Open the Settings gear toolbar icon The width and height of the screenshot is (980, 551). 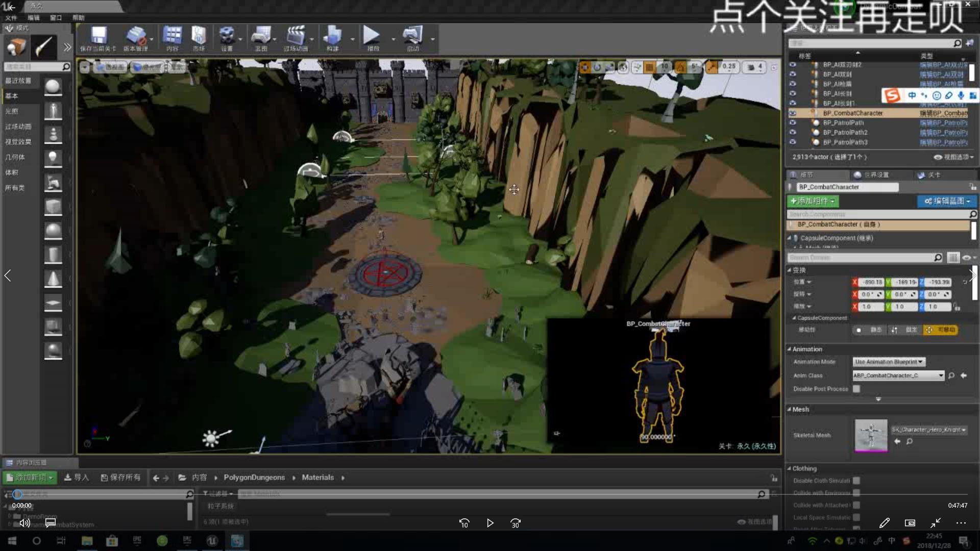227,36
